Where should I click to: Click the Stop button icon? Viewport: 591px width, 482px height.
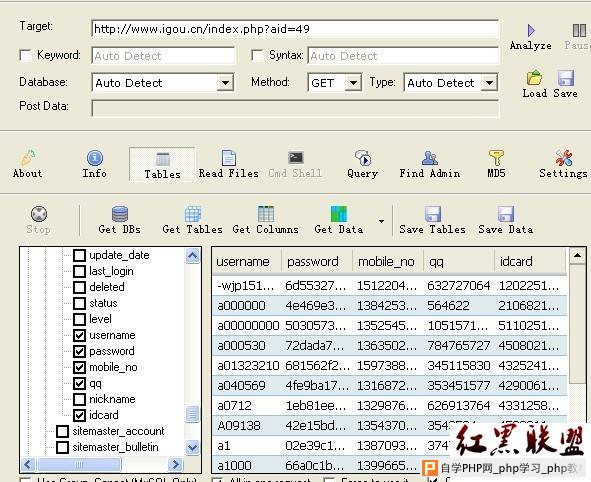pyautogui.click(x=39, y=214)
